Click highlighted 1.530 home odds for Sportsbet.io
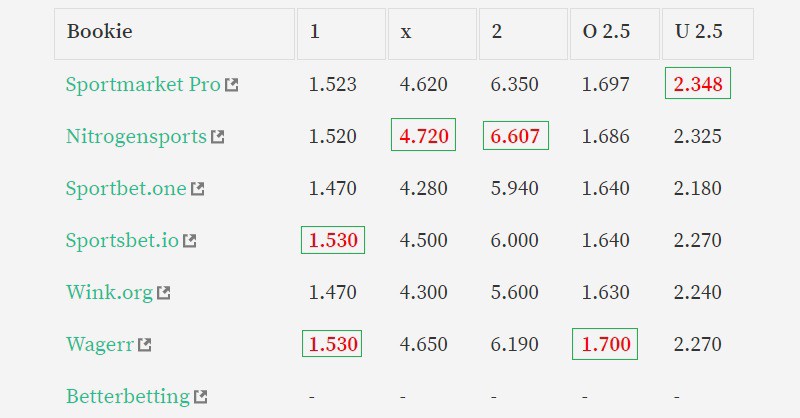Screen dimensions: 800x418 (x=333, y=240)
